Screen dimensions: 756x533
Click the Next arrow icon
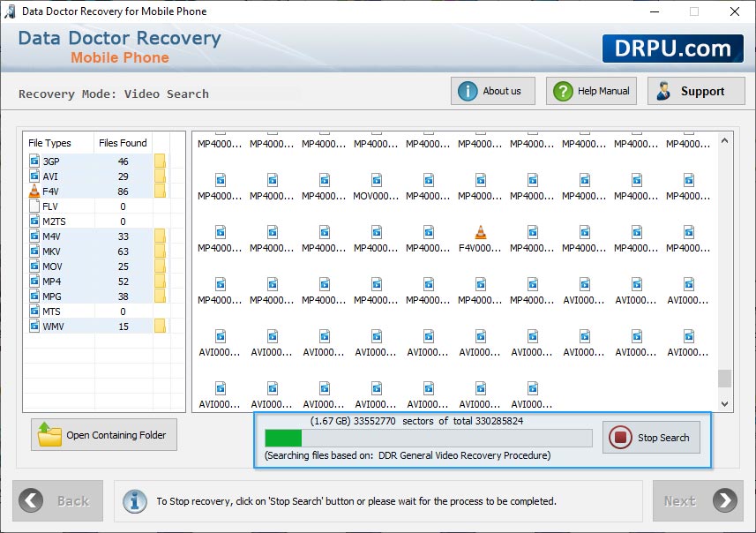[725, 500]
